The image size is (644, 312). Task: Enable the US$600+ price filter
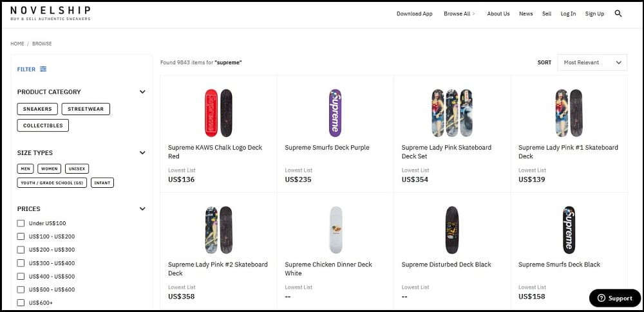click(21, 302)
